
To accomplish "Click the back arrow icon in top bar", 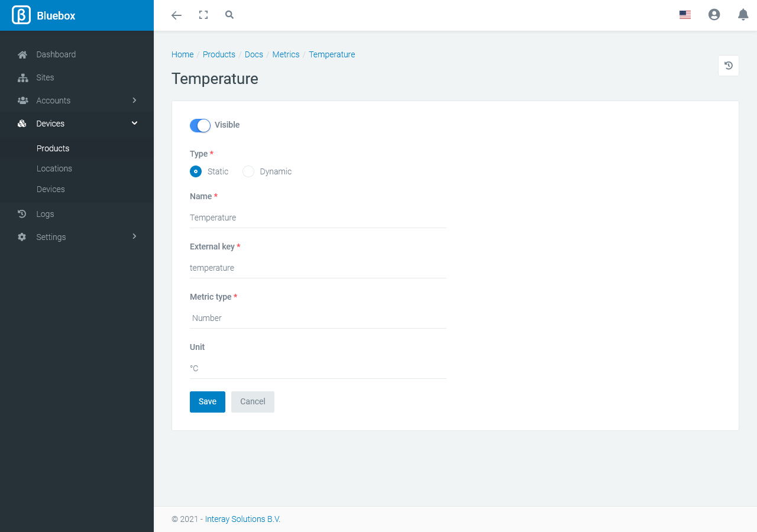I will point(176,15).
